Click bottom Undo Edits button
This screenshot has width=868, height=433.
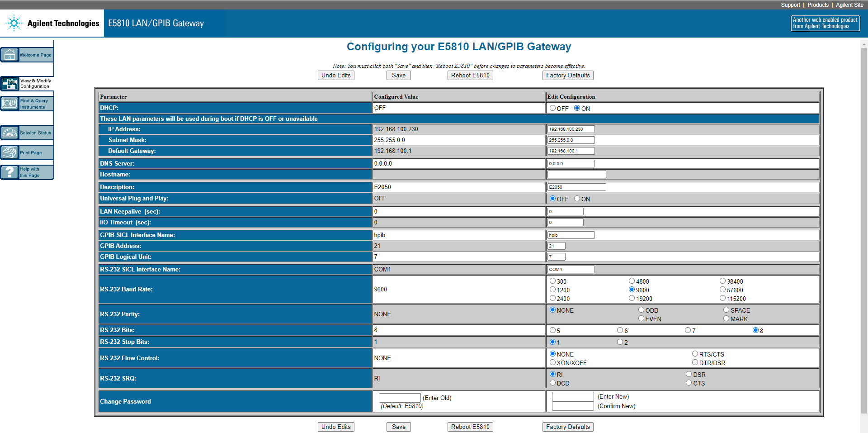click(336, 427)
